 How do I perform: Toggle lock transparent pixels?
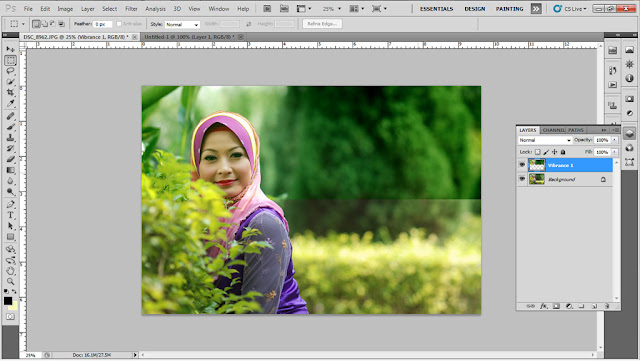pos(538,152)
